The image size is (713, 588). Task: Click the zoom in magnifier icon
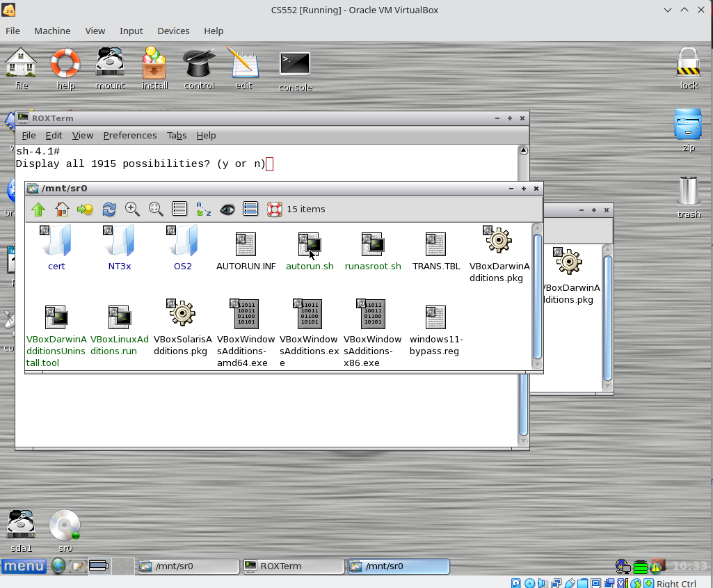pyautogui.click(x=132, y=209)
